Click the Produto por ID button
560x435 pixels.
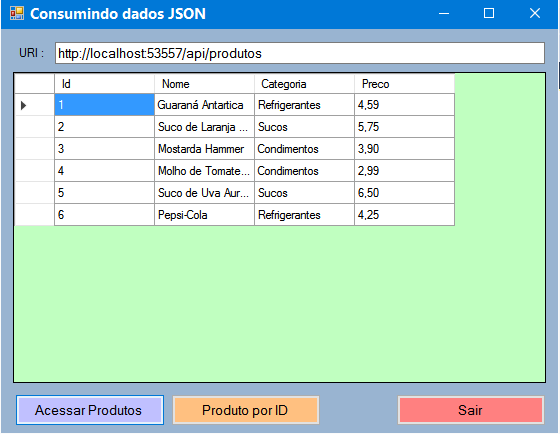[x=245, y=410]
